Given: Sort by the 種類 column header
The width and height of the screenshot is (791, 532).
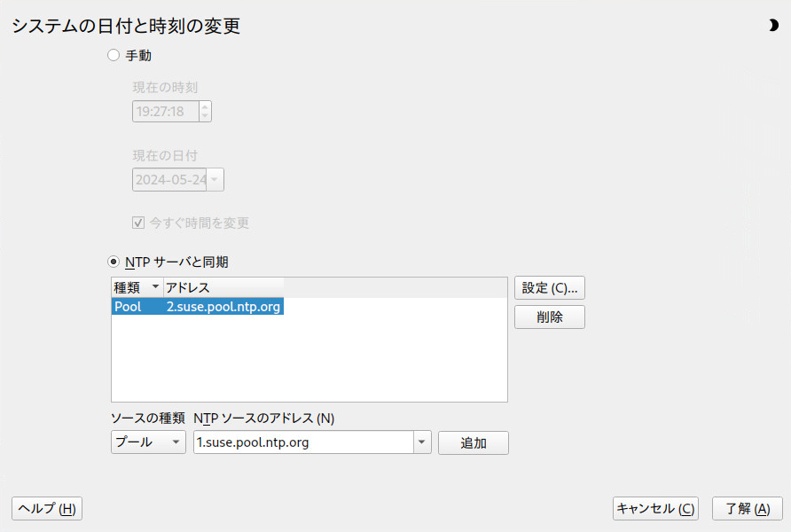Looking at the screenshot, I should pos(137,287).
